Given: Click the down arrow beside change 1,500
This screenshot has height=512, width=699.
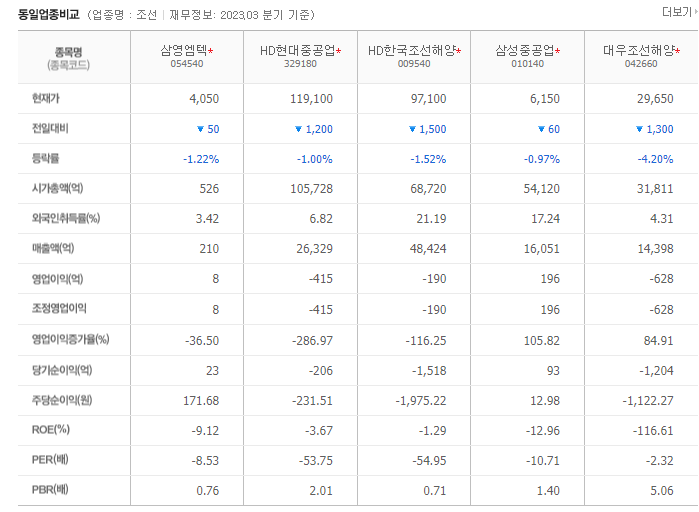Looking at the screenshot, I should pos(412,129).
